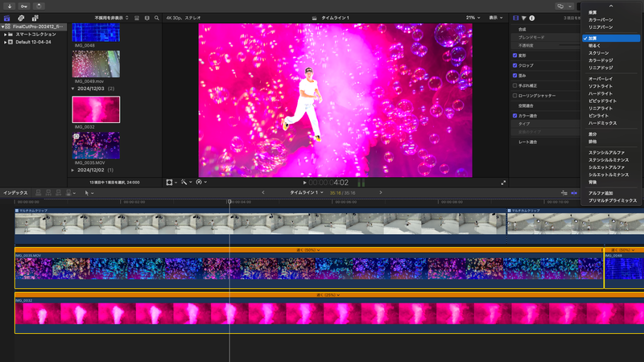The width and height of the screenshot is (644, 362).
Task: Choose オーバーレイ blend mode
Action: click(601, 79)
